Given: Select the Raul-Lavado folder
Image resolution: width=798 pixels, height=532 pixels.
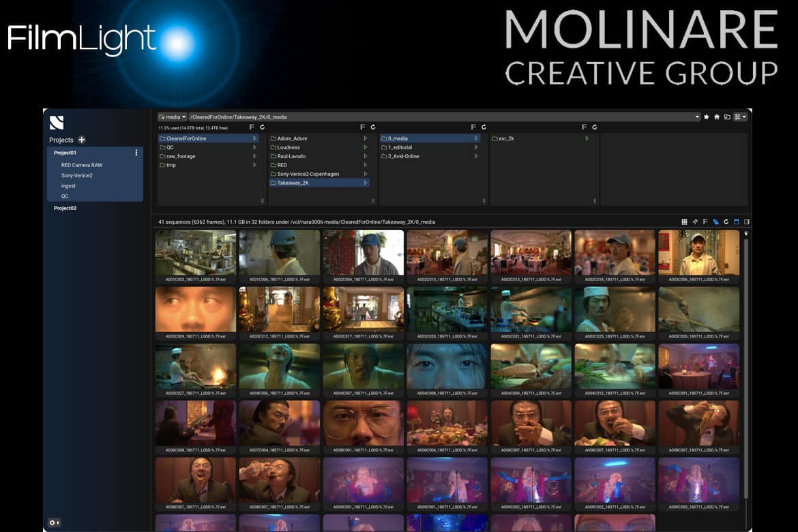Looking at the screenshot, I should point(319,156).
